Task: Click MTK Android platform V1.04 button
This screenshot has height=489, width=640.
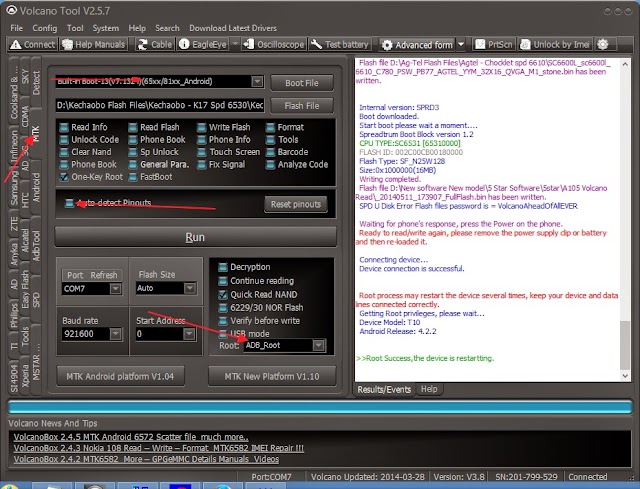Action: point(120,376)
